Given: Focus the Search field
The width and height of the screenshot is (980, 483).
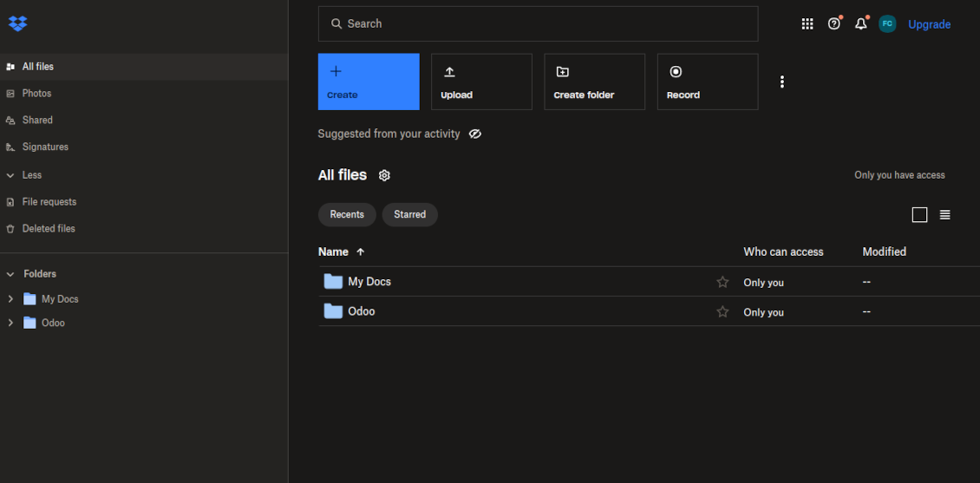Looking at the screenshot, I should coord(538,23).
